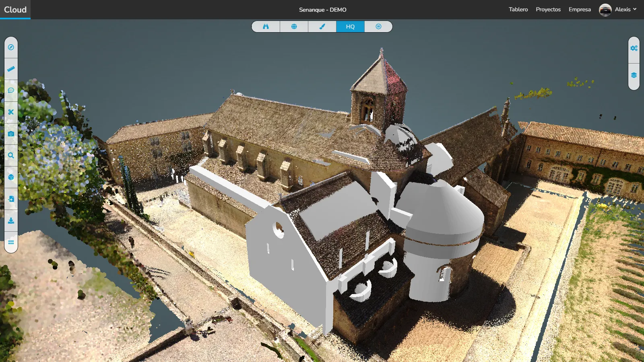The width and height of the screenshot is (644, 362).
Task: Open Proyectos menu item
Action: point(548,9)
